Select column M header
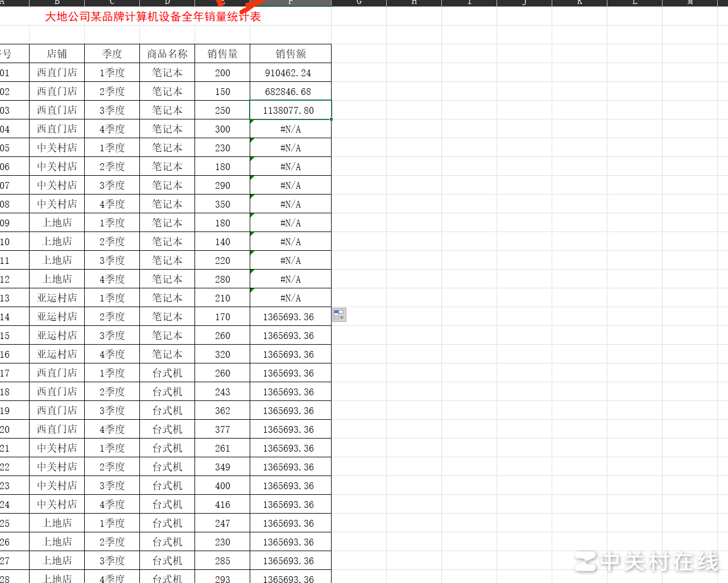The height and width of the screenshot is (583, 728). point(690,3)
